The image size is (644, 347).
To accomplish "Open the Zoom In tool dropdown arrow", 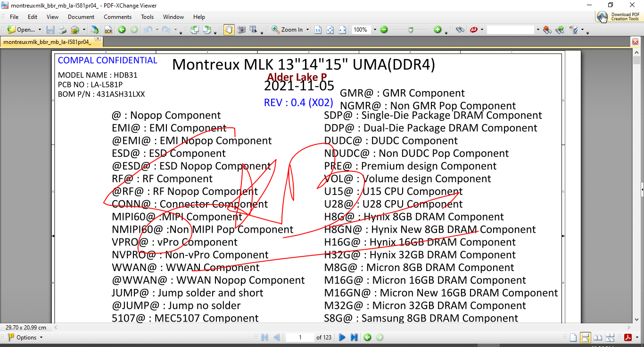I will 307,30.
